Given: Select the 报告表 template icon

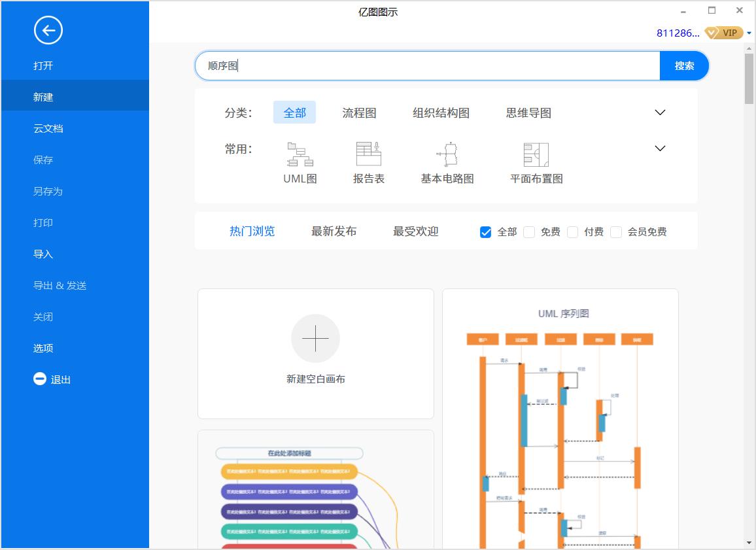Looking at the screenshot, I should click(x=368, y=155).
